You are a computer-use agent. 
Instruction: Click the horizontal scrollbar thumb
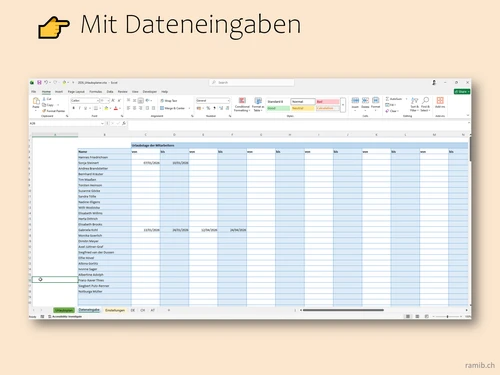pyautogui.click(x=343, y=310)
